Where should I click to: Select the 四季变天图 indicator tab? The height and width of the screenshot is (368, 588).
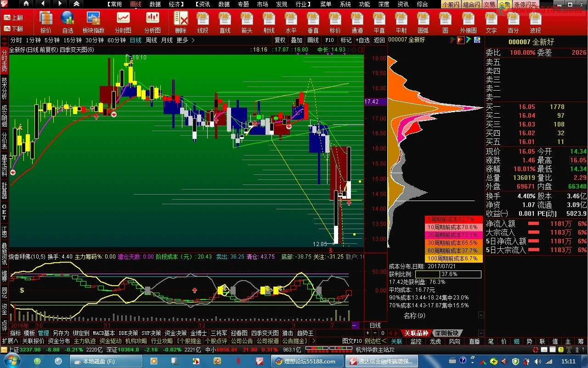(x=265, y=333)
